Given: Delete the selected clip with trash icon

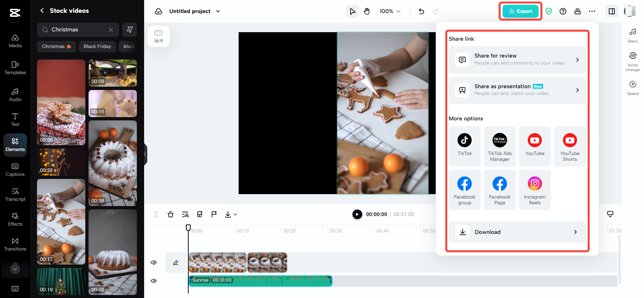Looking at the screenshot, I should (x=171, y=214).
